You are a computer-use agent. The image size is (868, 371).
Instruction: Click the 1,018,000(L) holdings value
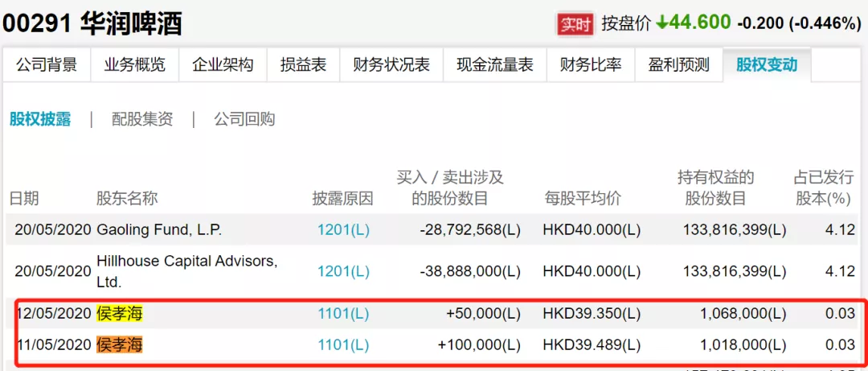coord(745,345)
